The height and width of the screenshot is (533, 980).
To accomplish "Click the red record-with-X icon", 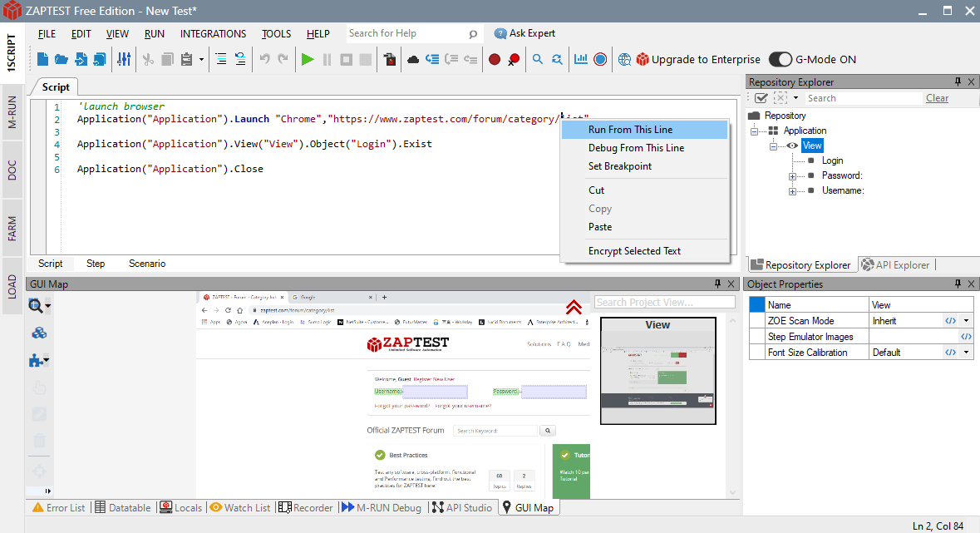I will 514,59.
